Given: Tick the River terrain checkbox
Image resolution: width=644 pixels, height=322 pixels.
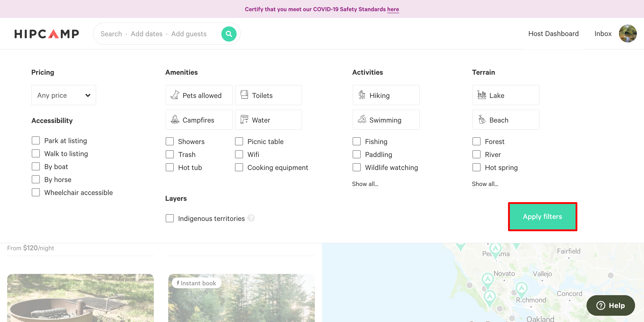Looking at the screenshot, I should click(x=477, y=155).
